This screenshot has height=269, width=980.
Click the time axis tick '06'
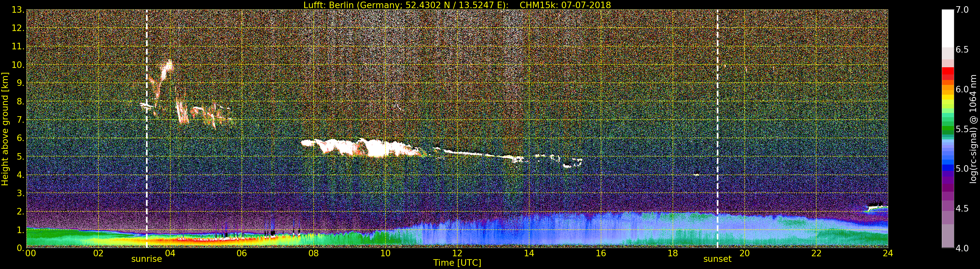(242, 253)
